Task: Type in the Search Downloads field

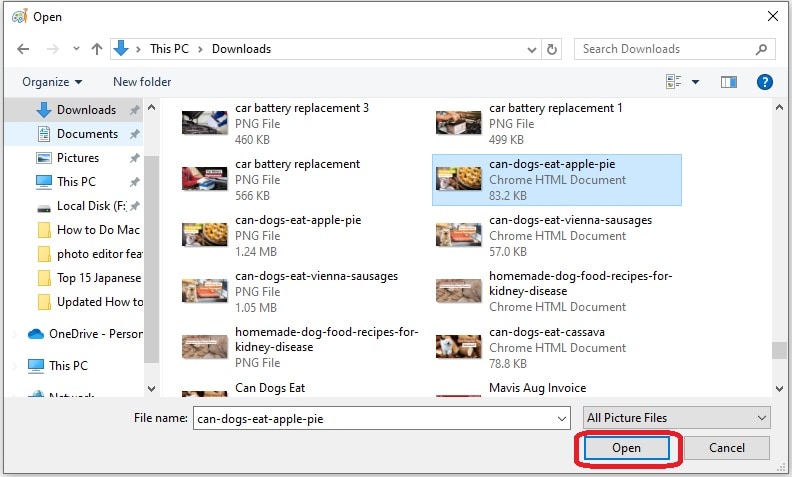Action: coord(665,49)
